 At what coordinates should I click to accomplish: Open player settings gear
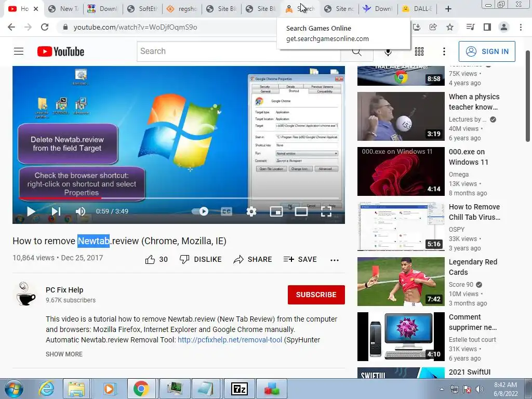[251, 211]
